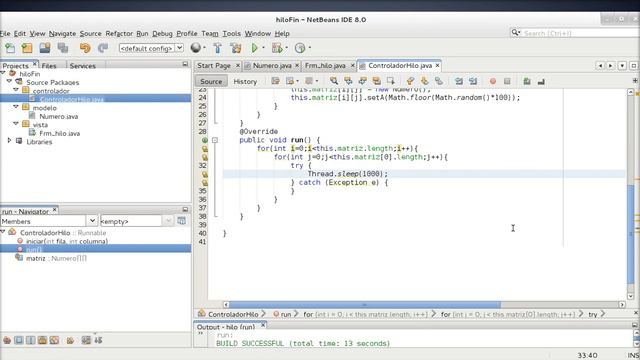
Task: Click ControladorHilo breadcrumb in editor
Action: (233, 314)
